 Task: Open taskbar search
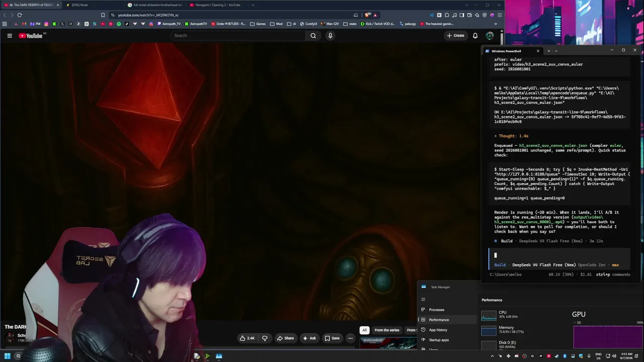pyautogui.click(x=18, y=356)
